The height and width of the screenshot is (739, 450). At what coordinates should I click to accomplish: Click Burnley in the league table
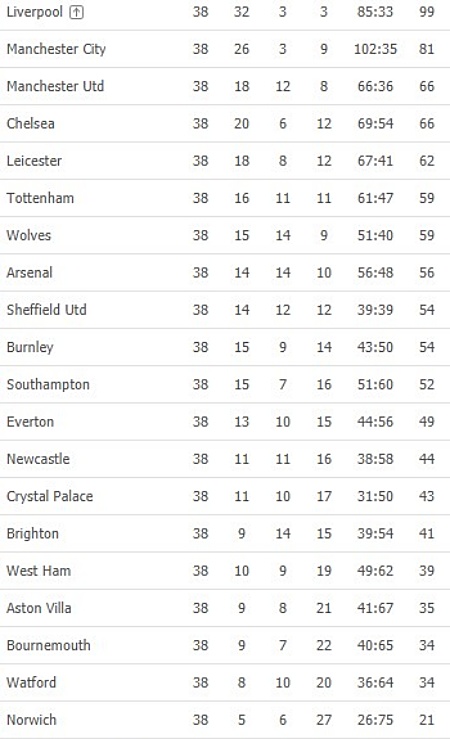[30, 347]
